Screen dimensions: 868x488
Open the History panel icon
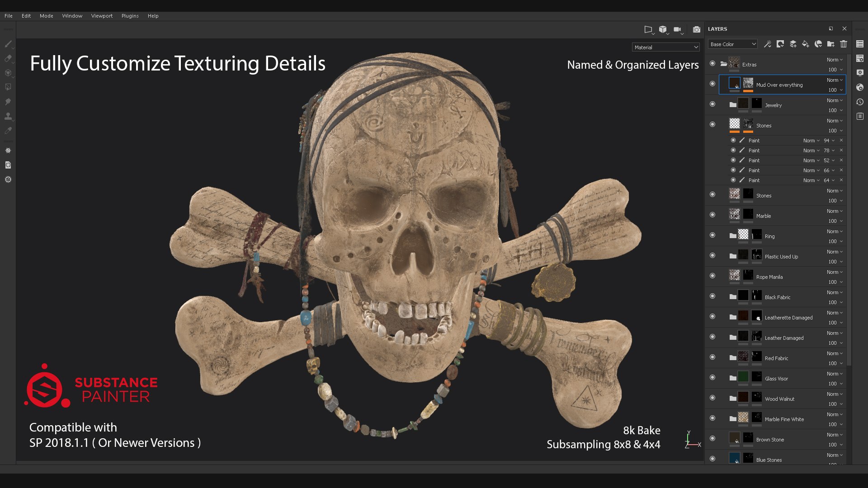(x=860, y=102)
